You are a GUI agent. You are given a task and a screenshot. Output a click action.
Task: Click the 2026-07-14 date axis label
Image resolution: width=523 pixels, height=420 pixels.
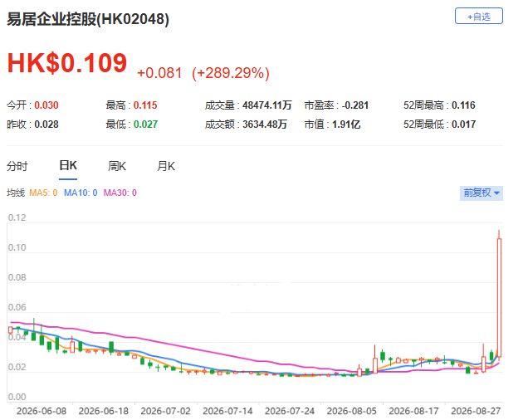[227, 411]
